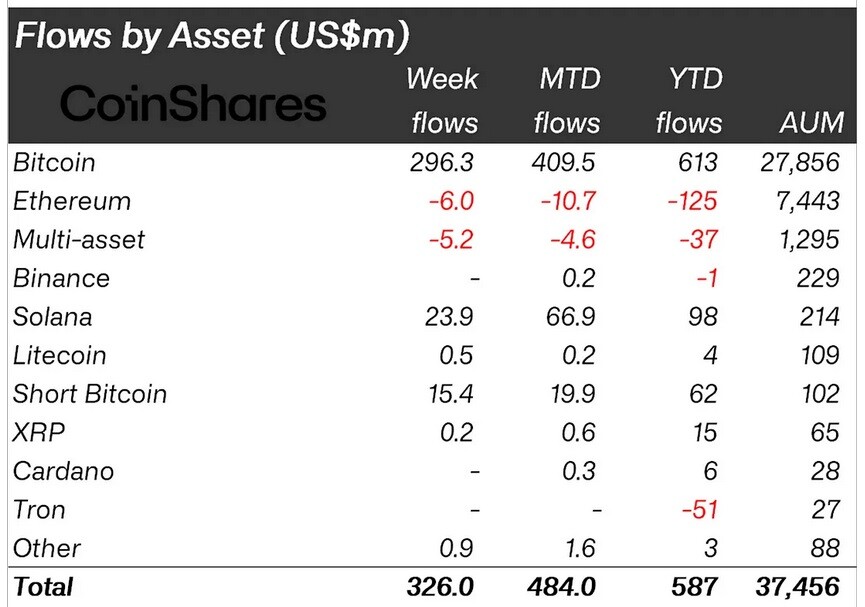The width and height of the screenshot is (865, 607).
Task: Select the Total row label
Action: (x=43, y=587)
